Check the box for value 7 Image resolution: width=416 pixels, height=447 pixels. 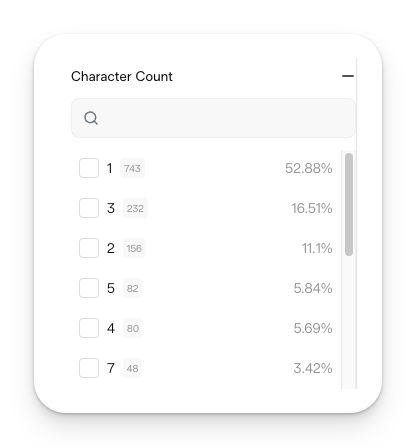[89, 368]
